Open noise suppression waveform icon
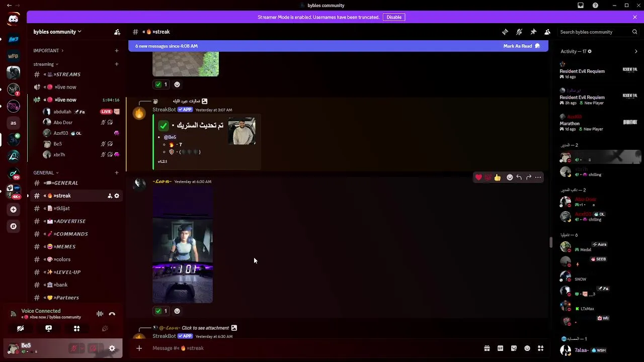Viewport: 644px width, 362px height. pos(100,314)
